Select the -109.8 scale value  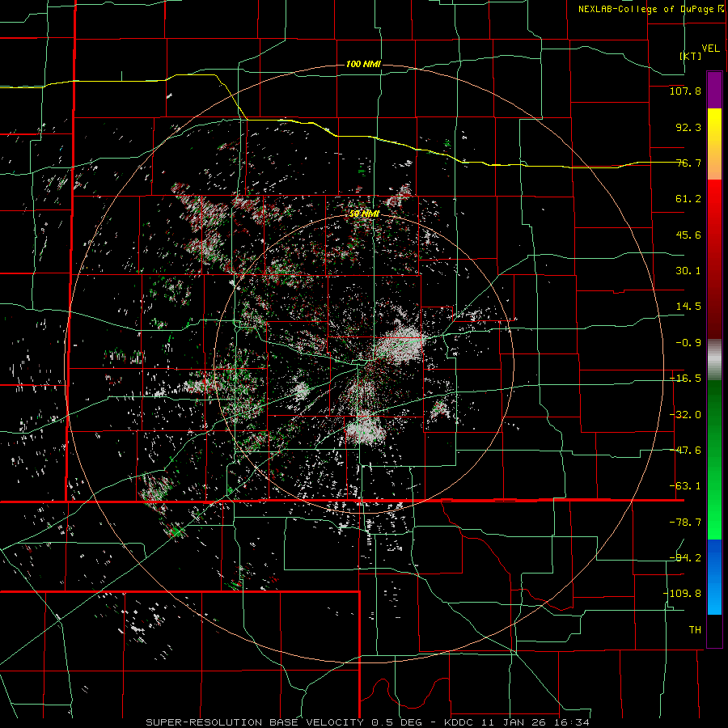click(x=682, y=594)
